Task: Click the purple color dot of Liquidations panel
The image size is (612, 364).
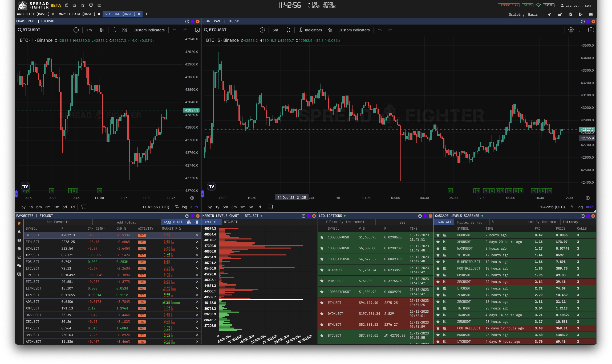Action: click(425, 216)
